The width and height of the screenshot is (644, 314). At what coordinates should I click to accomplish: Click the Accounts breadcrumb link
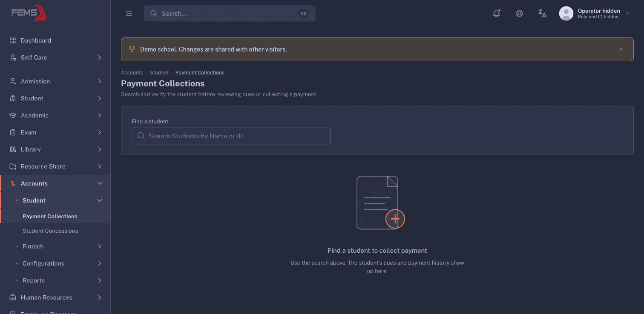tap(132, 73)
